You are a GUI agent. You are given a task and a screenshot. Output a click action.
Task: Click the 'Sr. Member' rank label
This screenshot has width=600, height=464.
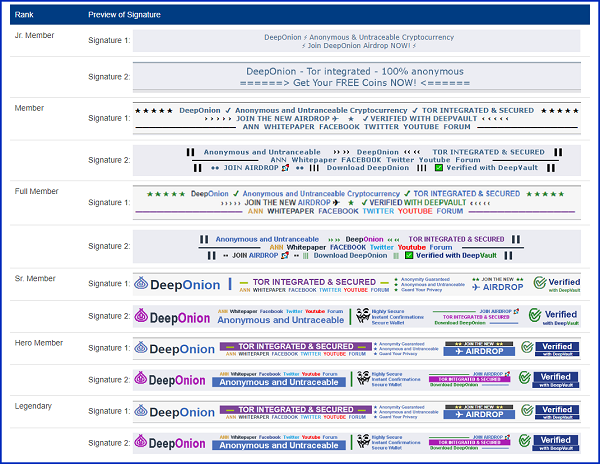35,278
